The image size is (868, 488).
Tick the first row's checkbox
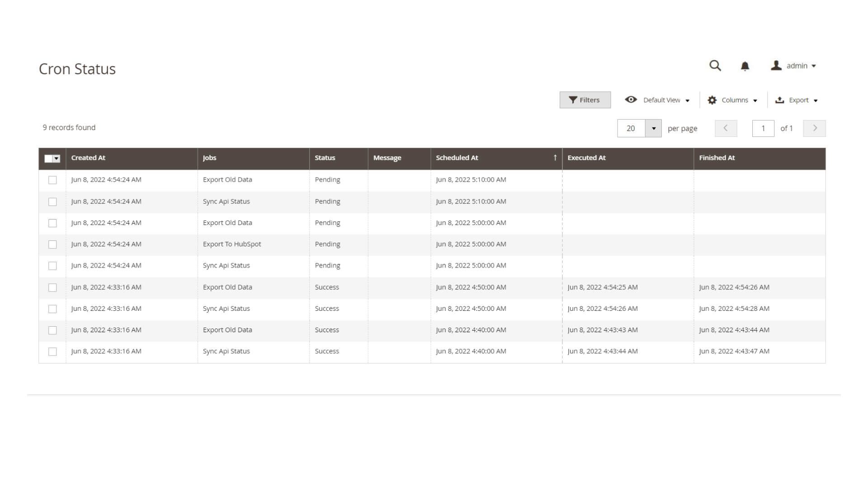(52, 180)
